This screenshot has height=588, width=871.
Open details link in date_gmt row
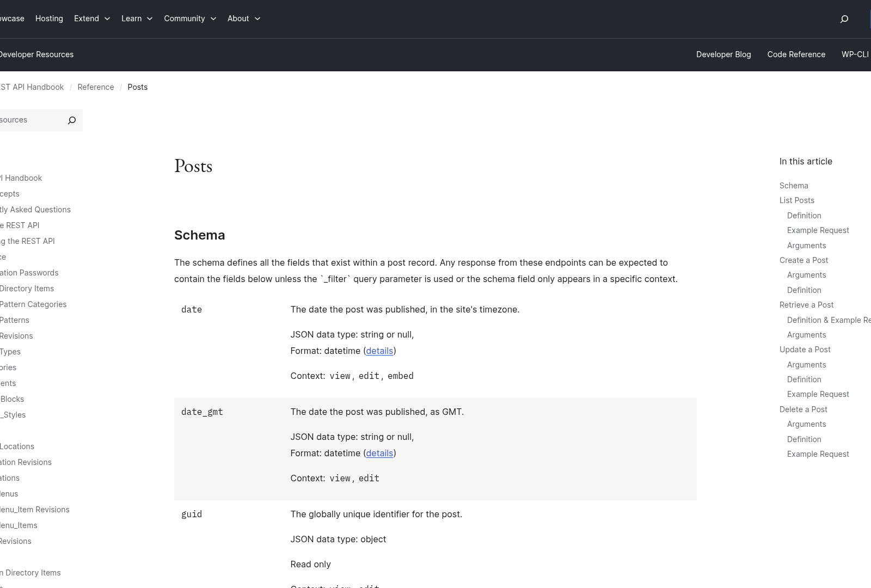pos(379,453)
